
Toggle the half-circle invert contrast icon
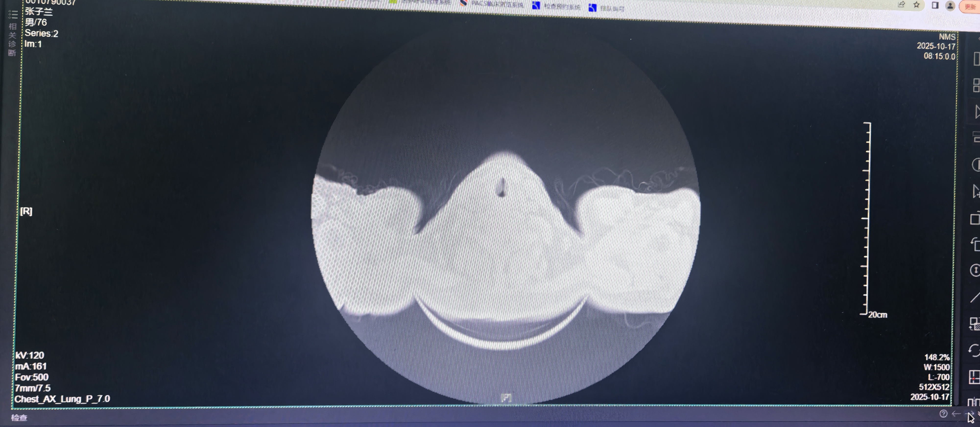coord(976,165)
